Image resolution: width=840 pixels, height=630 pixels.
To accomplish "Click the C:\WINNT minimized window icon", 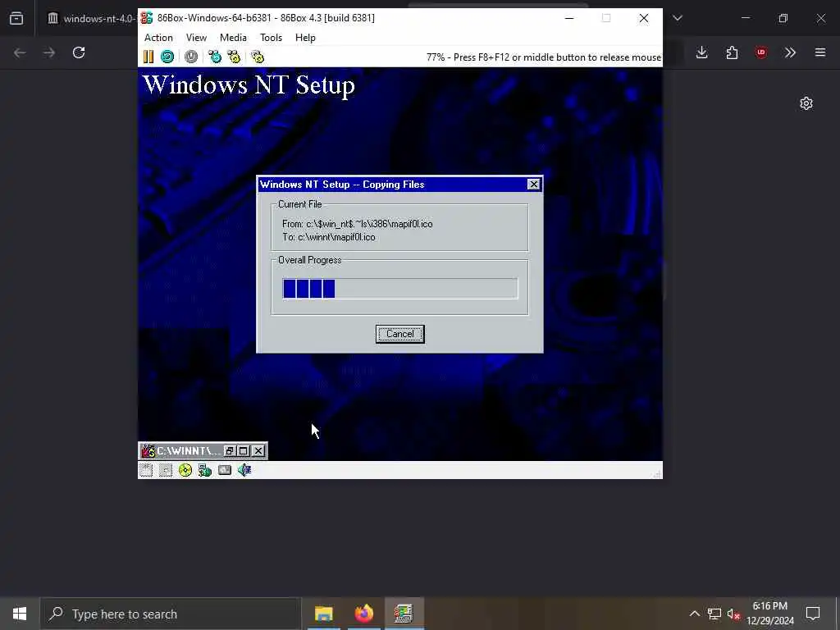I will 148,451.
